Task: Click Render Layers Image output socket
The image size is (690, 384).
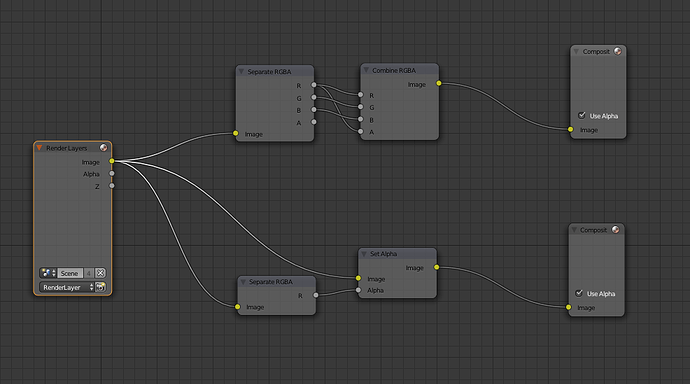Action: [x=112, y=161]
